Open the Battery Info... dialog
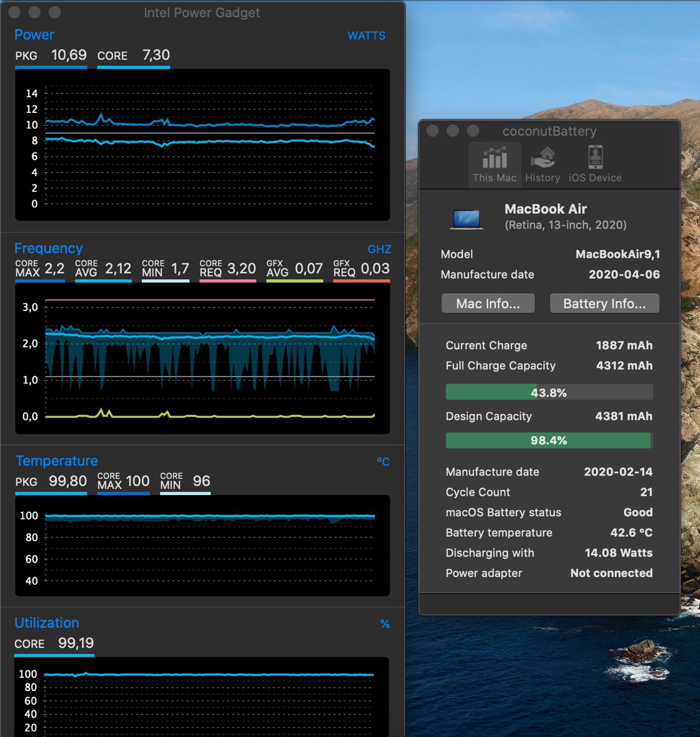The image size is (700, 737). tap(604, 303)
